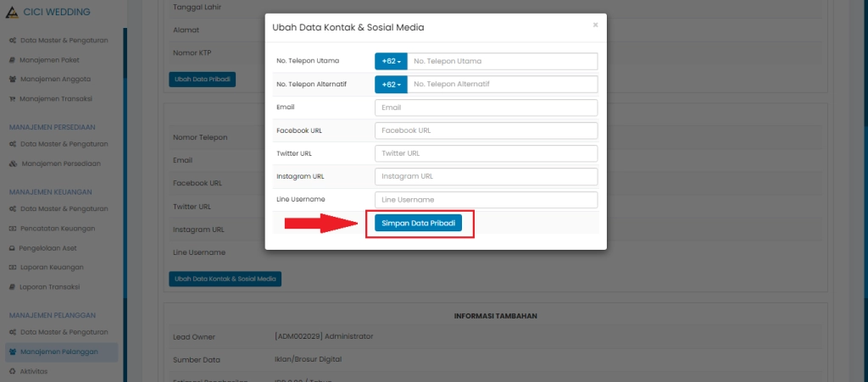The height and width of the screenshot is (382, 868).
Task: Click the Line Username input field
Action: [486, 199]
